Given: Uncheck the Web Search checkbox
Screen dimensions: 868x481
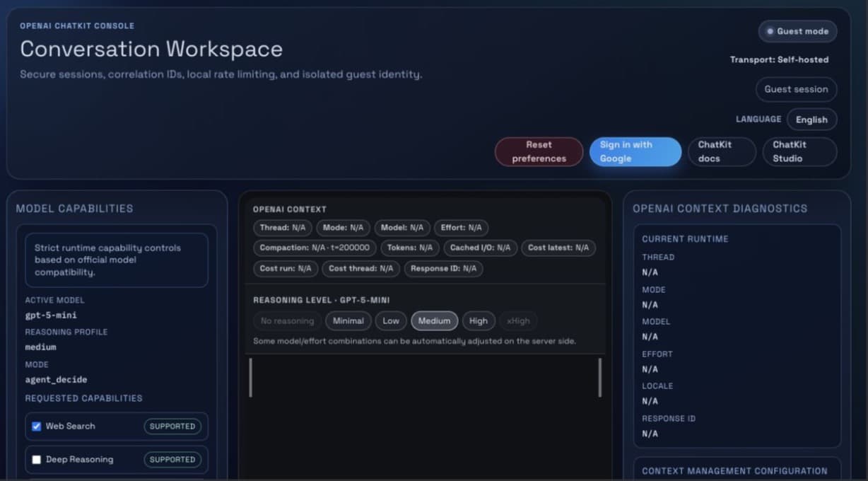Looking at the screenshot, I should (x=37, y=427).
